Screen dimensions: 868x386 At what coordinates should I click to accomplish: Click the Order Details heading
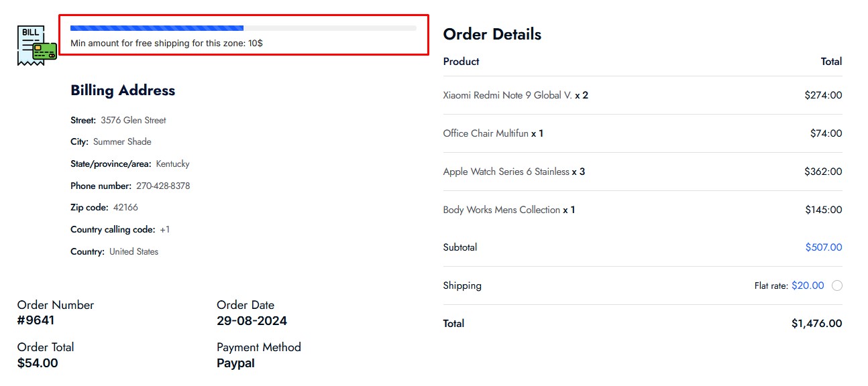[492, 34]
